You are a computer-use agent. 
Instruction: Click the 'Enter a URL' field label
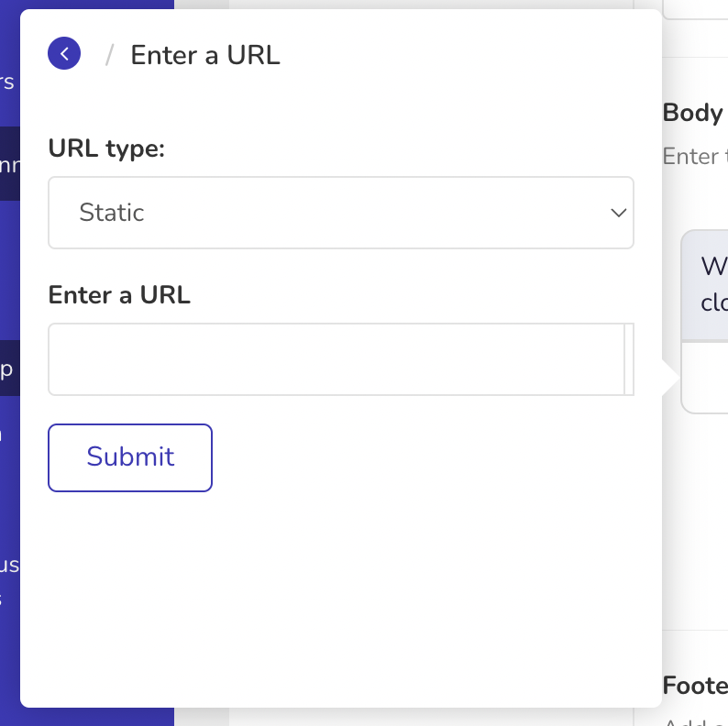point(119,295)
